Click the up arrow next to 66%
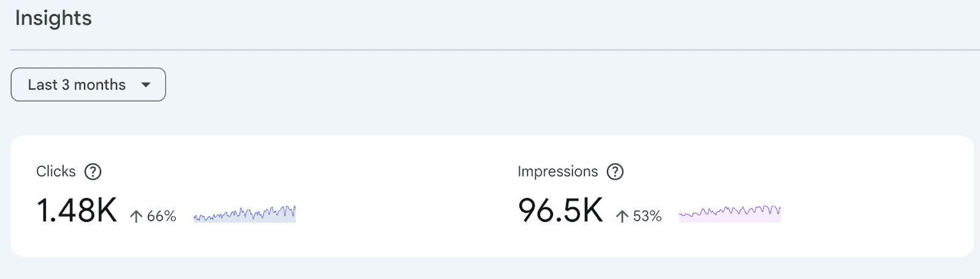 [x=136, y=216]
